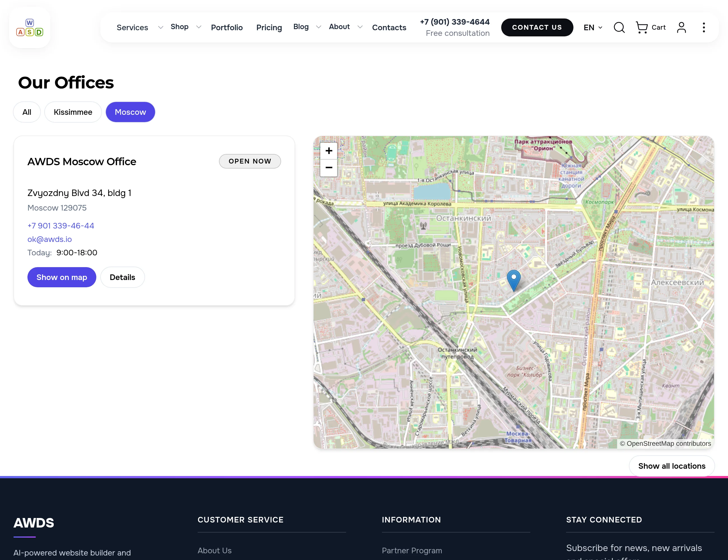The width and height of the screenshot is (728, 560).
Task: Call the header phone number +7 (901) 339-4644
Action: (x=455, y=22)
